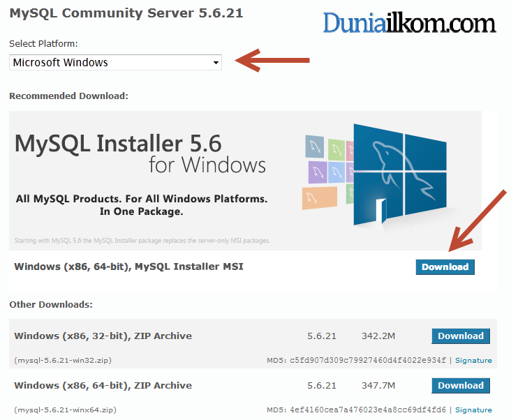The height and width of the screenshot is (420, 511).
Task: Click the Recommended Download label
Action: 69,96
